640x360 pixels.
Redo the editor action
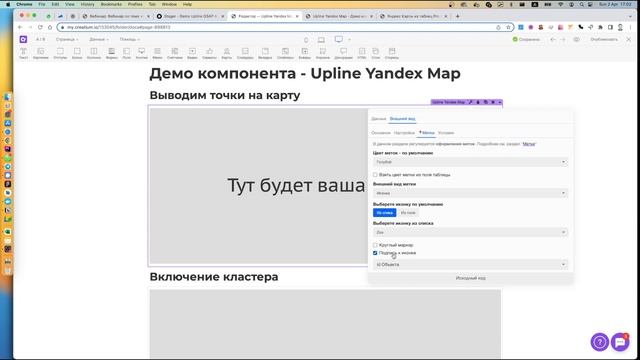(563, 40)
